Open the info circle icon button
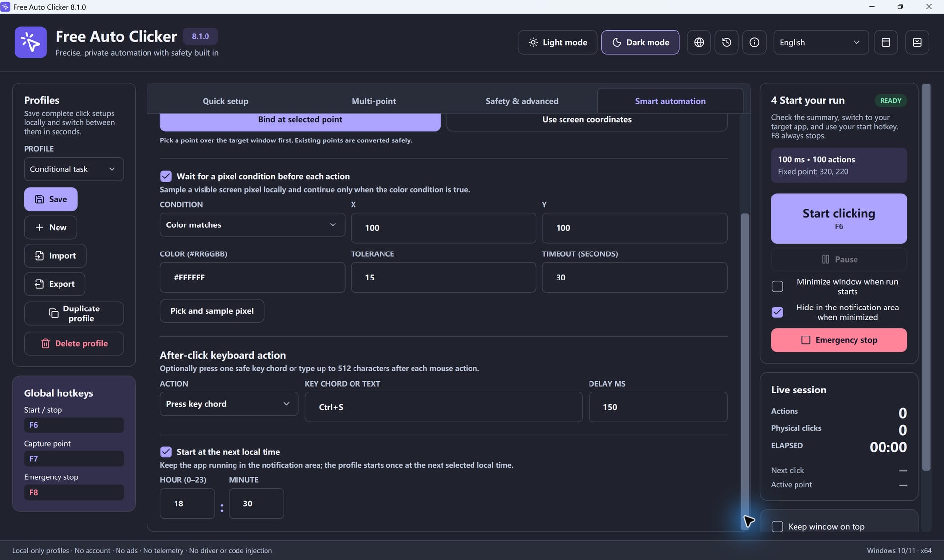Screen dimensions: 944x560 click(x=754, y=42)
